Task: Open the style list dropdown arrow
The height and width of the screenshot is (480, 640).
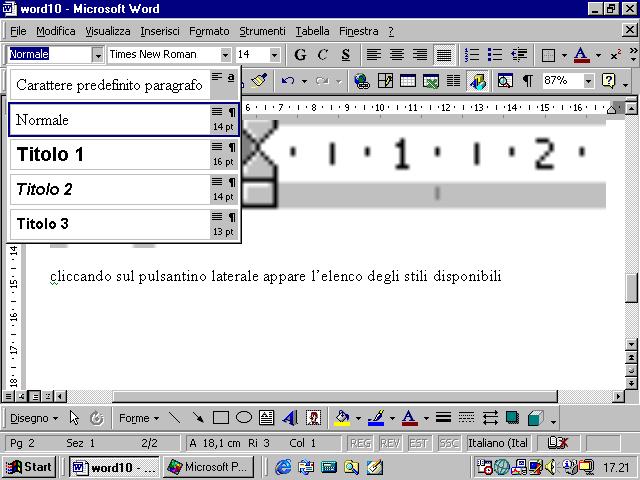Action: click(x=98, y=55)
